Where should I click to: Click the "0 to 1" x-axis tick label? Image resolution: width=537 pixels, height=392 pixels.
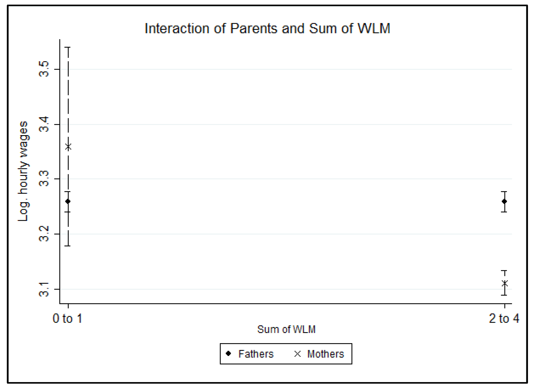pos(67,318)
